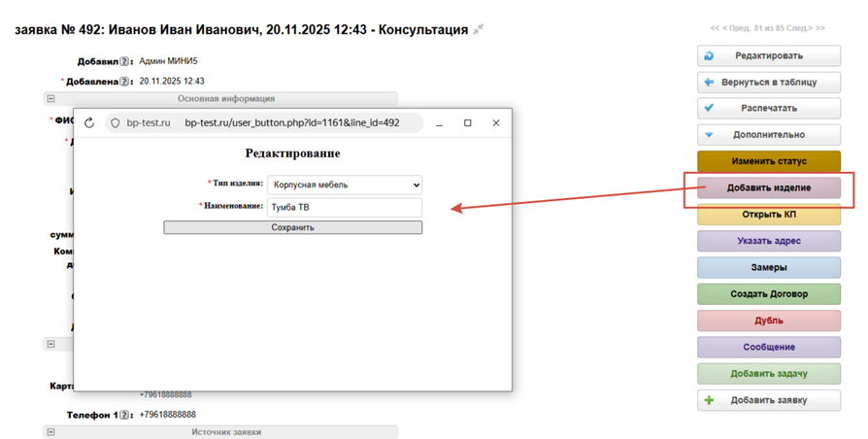
Task: Add new request via Добавить заявку
Action: (768, 400)
